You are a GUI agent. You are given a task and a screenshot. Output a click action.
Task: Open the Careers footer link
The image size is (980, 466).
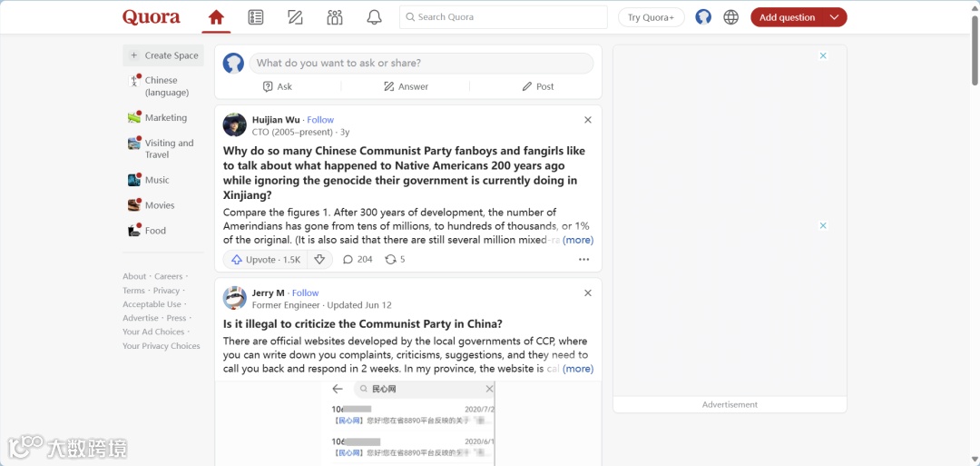coord(169,276)
